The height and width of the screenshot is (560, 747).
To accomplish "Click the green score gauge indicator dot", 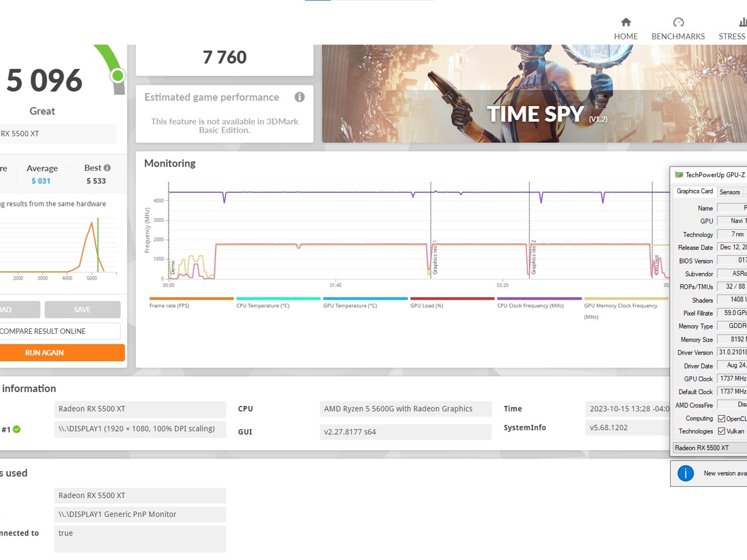I will 118,76.
